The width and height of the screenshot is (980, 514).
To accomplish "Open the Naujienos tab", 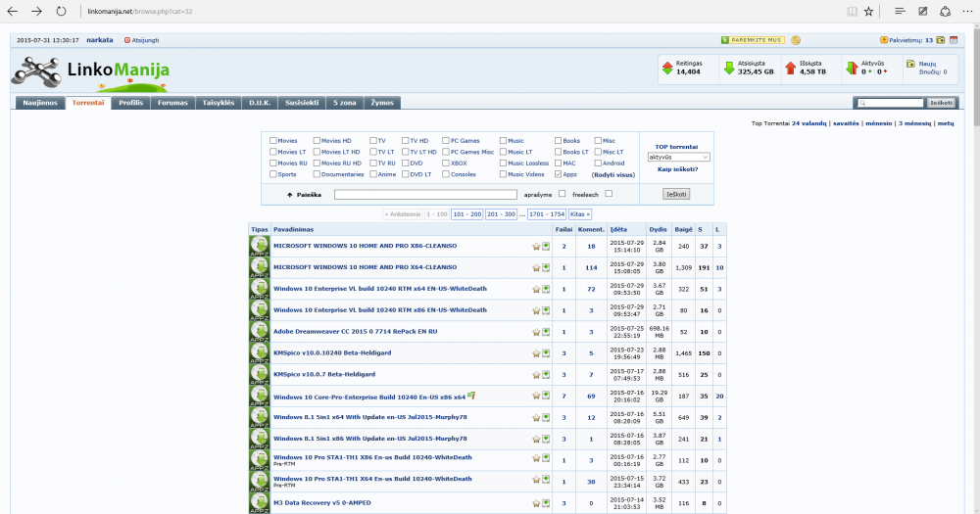I will (41, 102).
